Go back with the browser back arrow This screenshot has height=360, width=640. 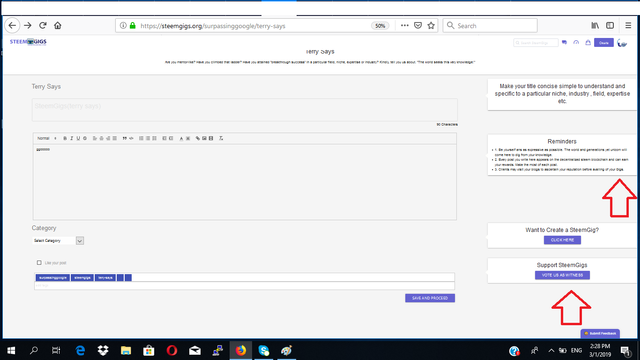pyautogui.click(x=12, y=25)
